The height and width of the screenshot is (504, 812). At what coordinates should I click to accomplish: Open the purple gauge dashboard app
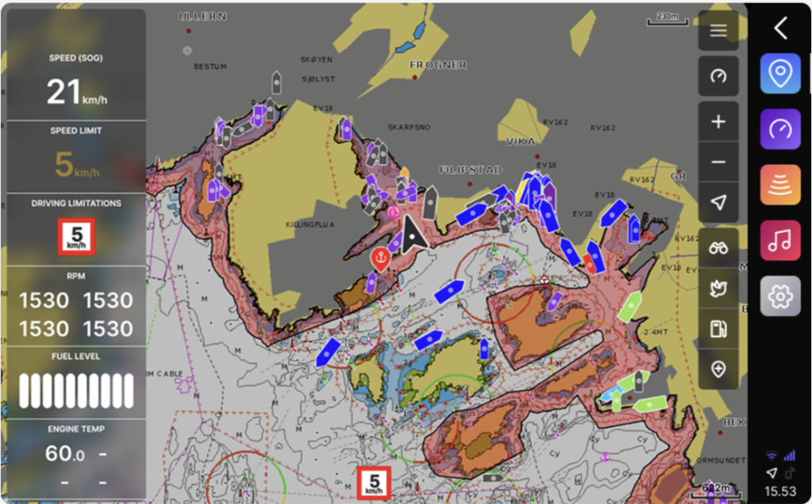(780, 129)
